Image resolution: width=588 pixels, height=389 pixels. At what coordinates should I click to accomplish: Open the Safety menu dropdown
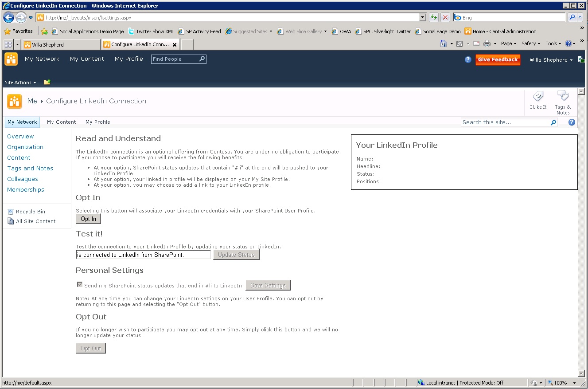pyautogui.click(x=531, y=43)
